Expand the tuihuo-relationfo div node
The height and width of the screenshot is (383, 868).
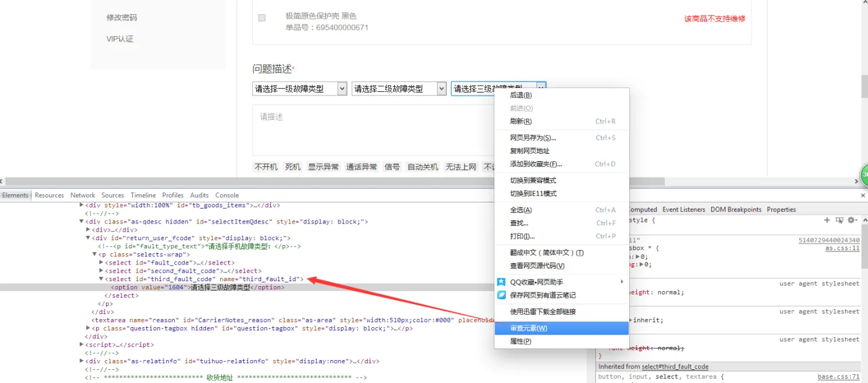(81, 361)
